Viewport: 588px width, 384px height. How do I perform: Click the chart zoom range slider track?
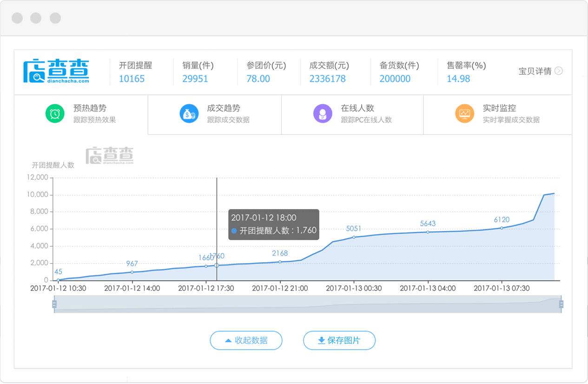pos(308,304)
